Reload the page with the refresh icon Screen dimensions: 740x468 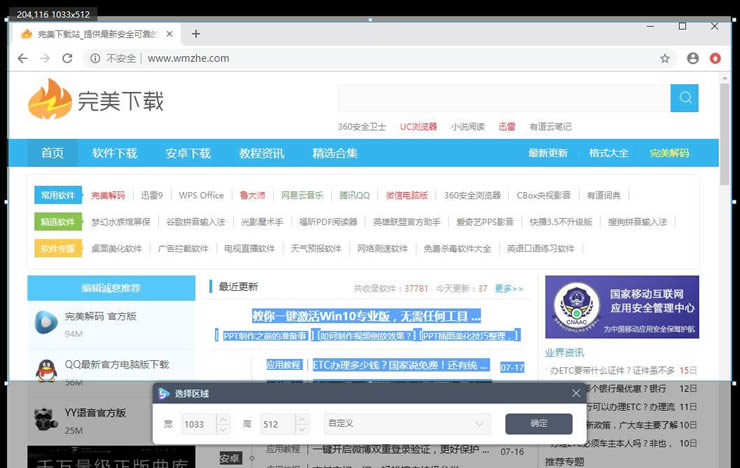67,58
